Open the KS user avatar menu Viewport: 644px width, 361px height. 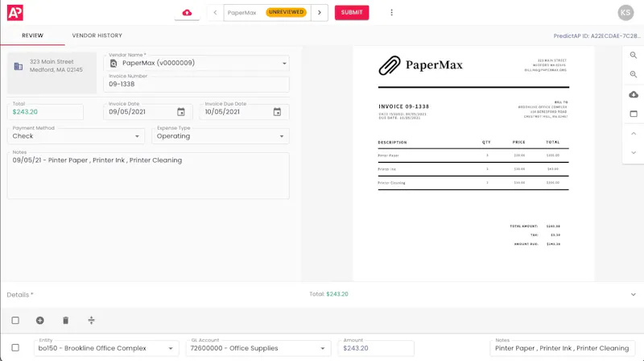pyautogui.click(x=625, y=12)
